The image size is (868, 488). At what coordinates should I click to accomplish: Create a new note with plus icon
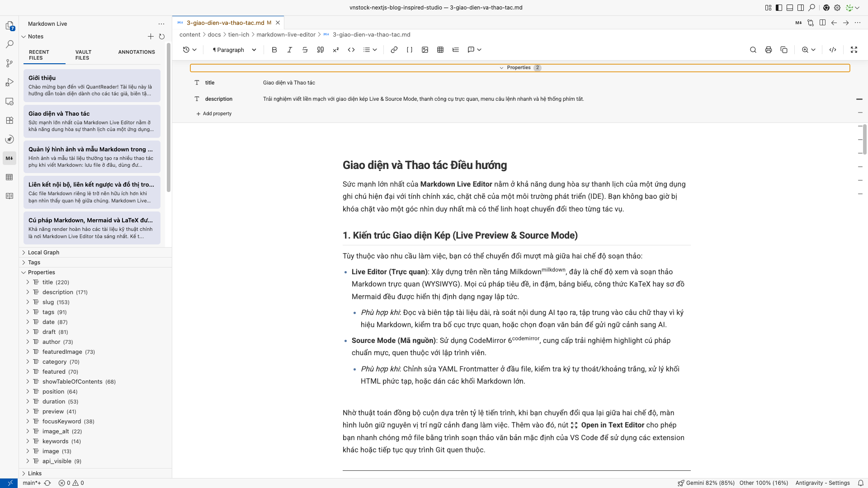point(151,37)
